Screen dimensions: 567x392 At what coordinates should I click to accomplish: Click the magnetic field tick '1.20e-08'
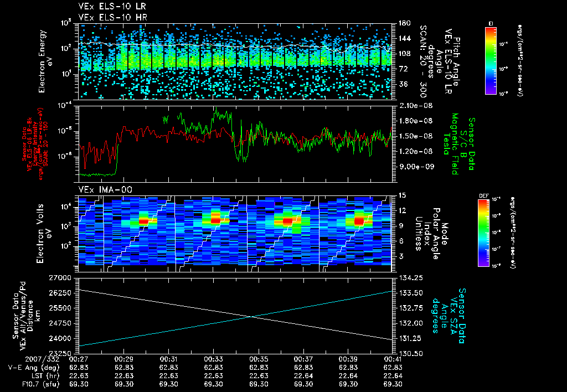point(415,151)
